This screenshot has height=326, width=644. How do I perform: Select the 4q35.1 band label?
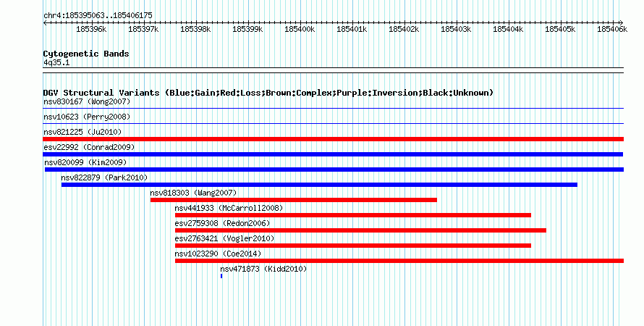56,62
